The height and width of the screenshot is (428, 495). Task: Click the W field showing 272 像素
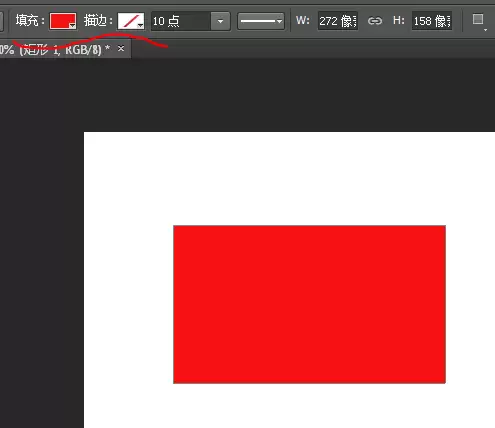338,21
